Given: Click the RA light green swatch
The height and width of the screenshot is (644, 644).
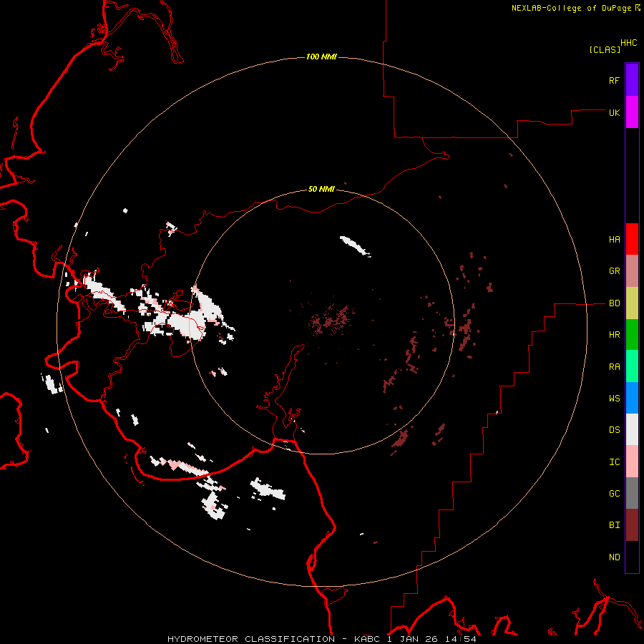Looking at the screenshot, I should tap(632, 366).
